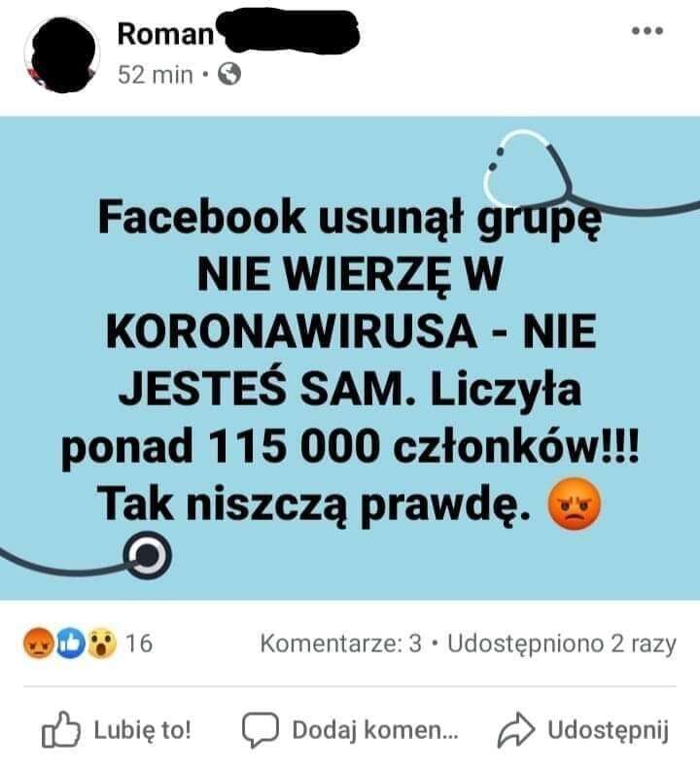View the 16 reactions count
This screenshot has width=700, height=767.
coord(139,644)
